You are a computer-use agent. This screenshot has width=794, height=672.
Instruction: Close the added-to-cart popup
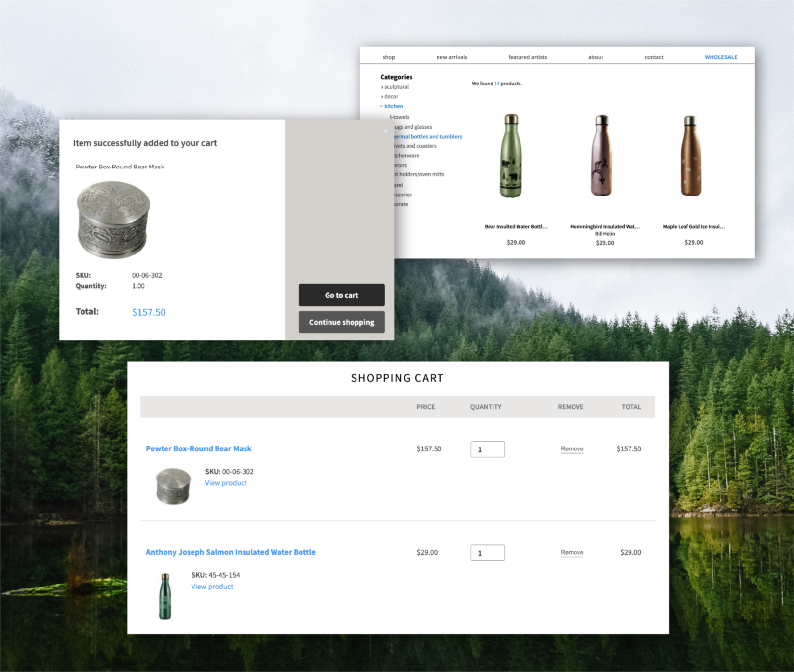point(385,131)
